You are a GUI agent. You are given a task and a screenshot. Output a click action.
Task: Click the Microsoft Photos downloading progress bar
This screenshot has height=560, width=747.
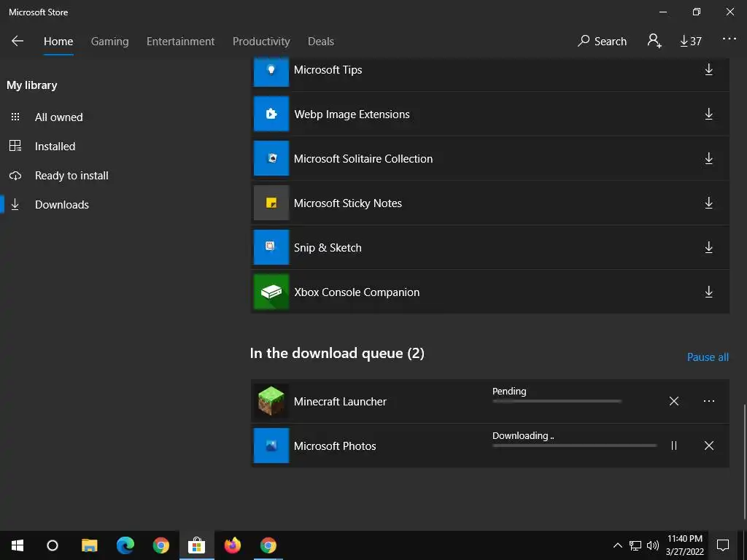575,446
